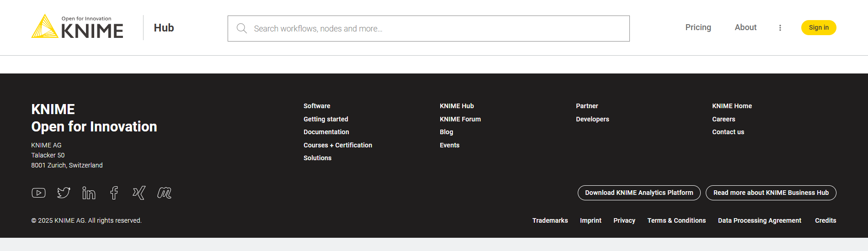The height and width of the screenshot is (251, 868).
Task: Click the KNIME logo in header
Action: (77, 27)
